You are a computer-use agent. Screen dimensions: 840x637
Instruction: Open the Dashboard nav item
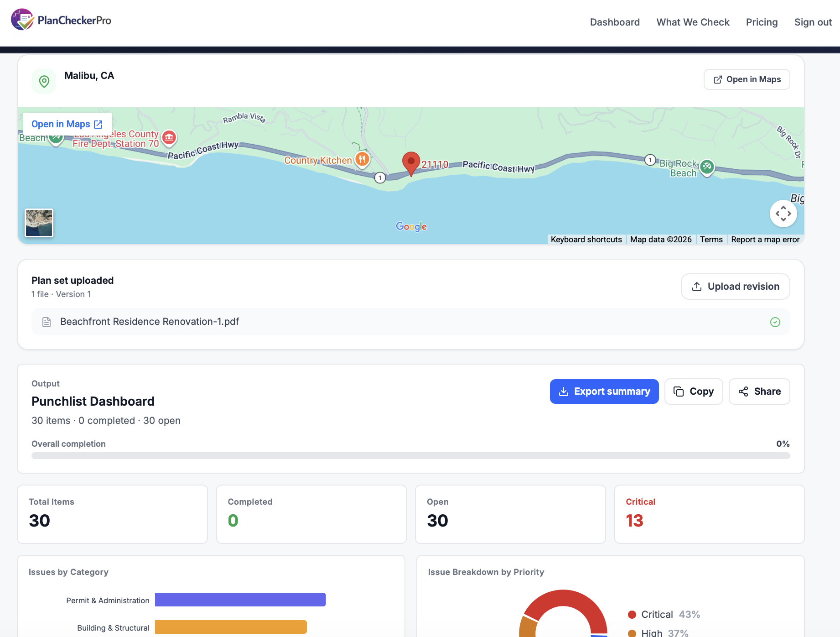point(615,22)
